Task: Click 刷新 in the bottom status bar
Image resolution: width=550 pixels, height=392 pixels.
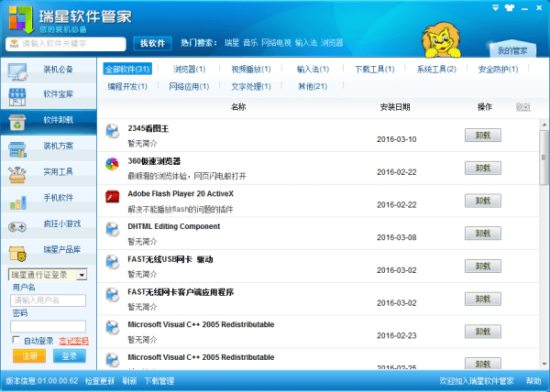Action: (x=129, y=381)
